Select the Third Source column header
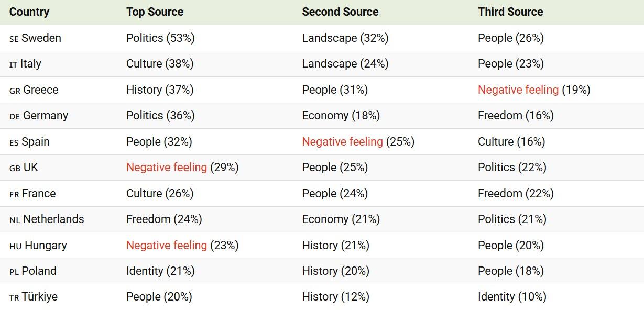This screenshot has width=644, height=311. [x=510, y=12]
